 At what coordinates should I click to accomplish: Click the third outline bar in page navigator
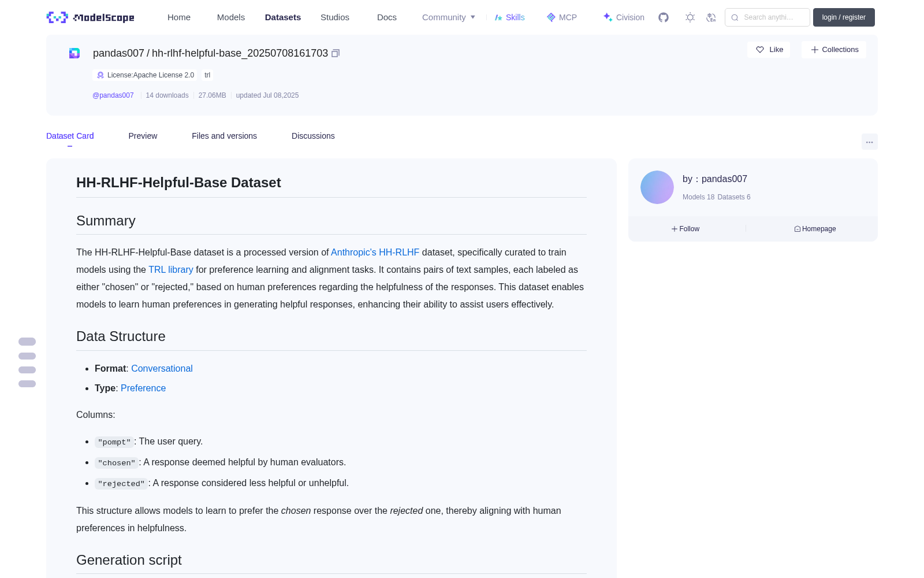point(27,370)
